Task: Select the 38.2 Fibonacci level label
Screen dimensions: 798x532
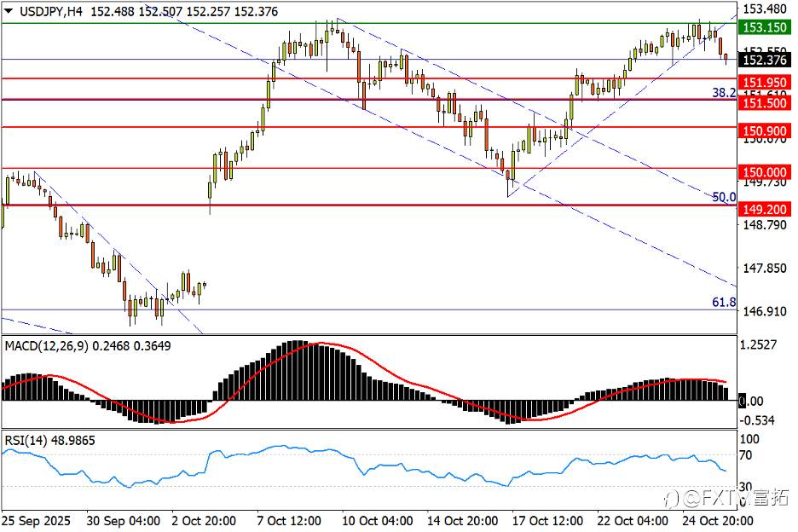Action: pos(724,93)
